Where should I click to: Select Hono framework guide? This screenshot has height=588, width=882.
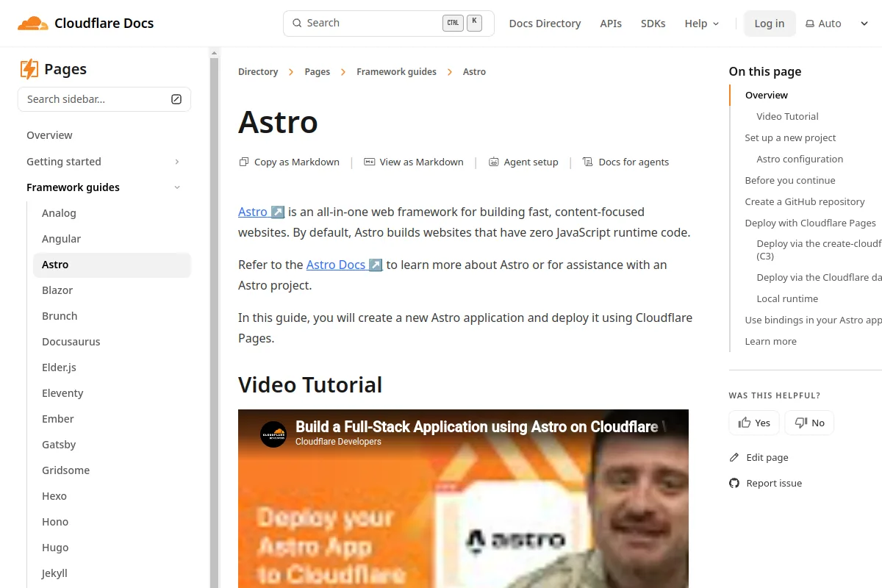coord(112,522)
